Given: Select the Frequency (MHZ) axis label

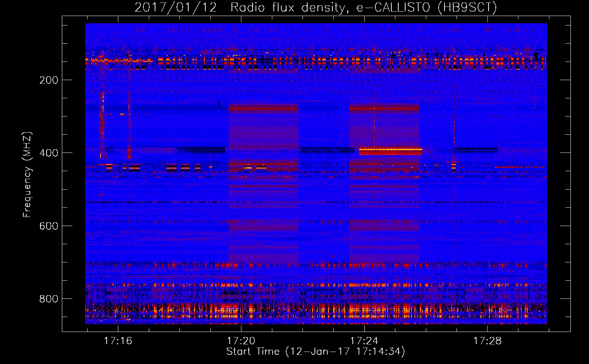Looking at the screenshot, I should (27, 175).
